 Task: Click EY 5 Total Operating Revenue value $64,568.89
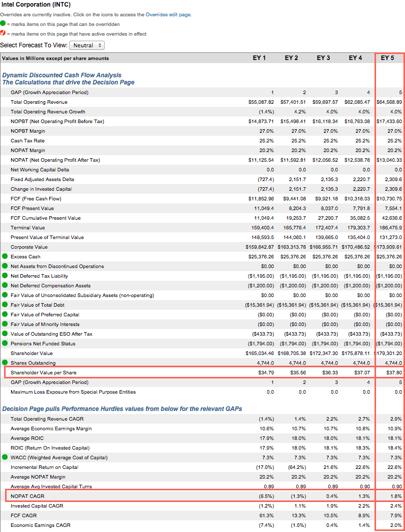pyautogui.click(x=389, y=102)
